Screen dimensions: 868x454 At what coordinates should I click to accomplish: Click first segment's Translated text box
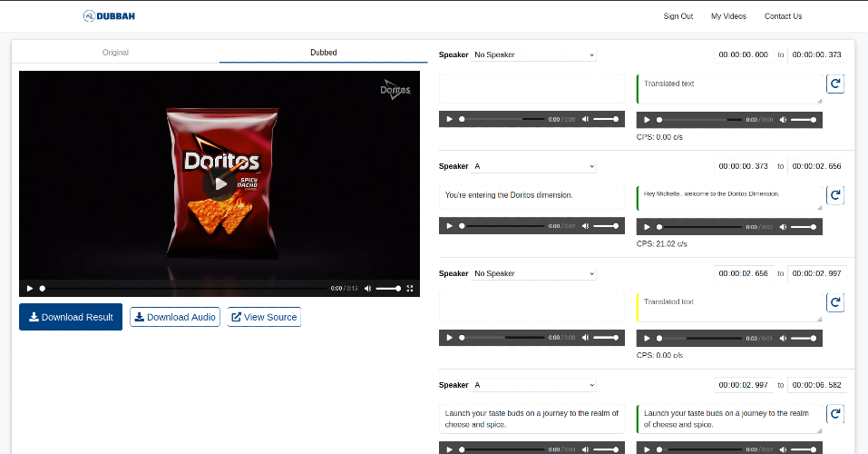point(729,89)
